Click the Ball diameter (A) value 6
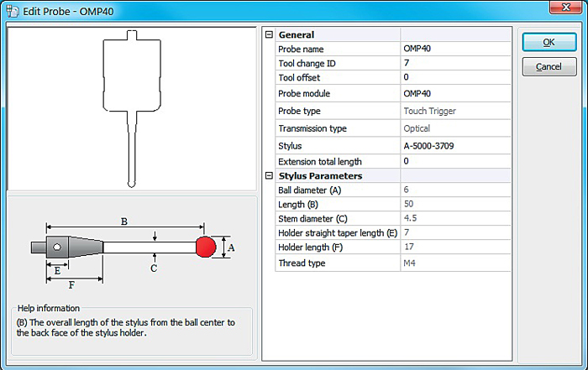588x370 pixels. tap(455, 190)
